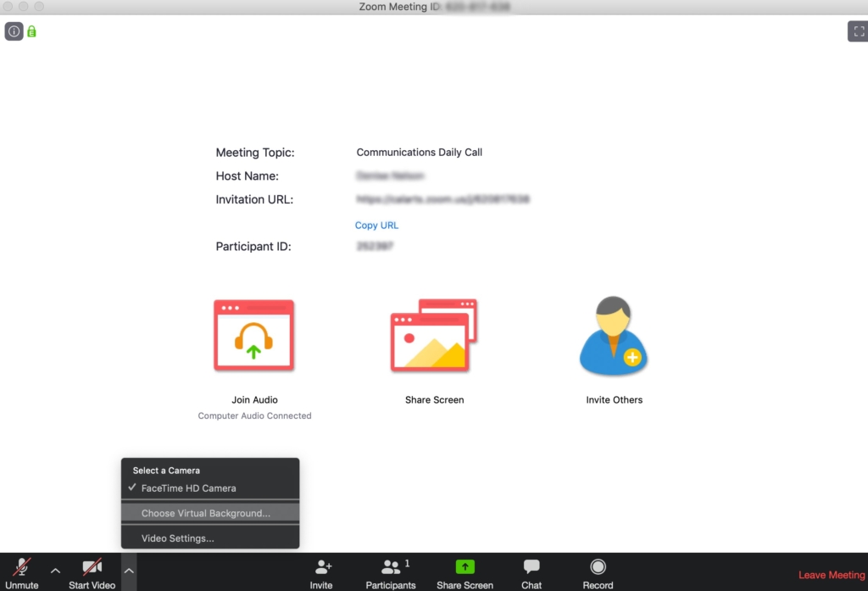The image size is (868, 591).
Task: Click the green encryption lock icon
Action: 31,31
